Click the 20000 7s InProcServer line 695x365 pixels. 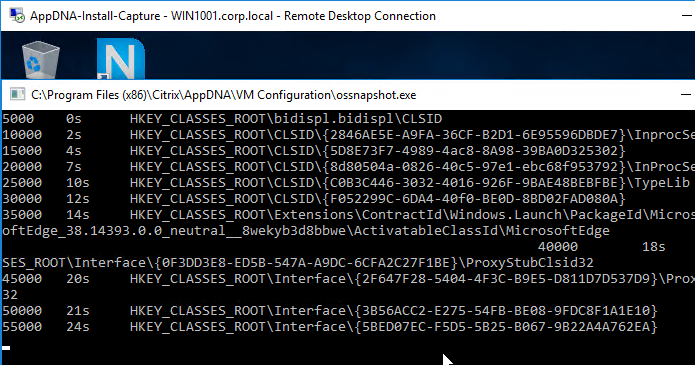[x=348, y=167]
